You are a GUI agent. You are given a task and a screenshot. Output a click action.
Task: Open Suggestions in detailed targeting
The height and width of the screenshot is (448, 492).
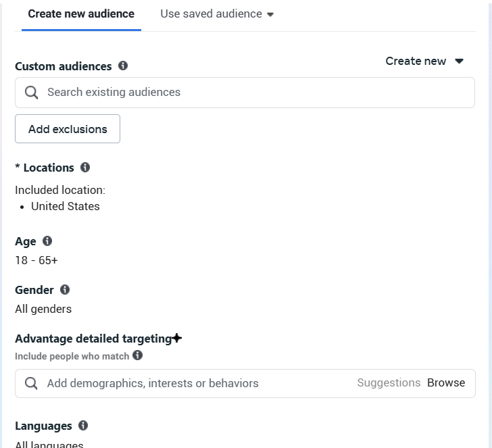click(389, 382)
